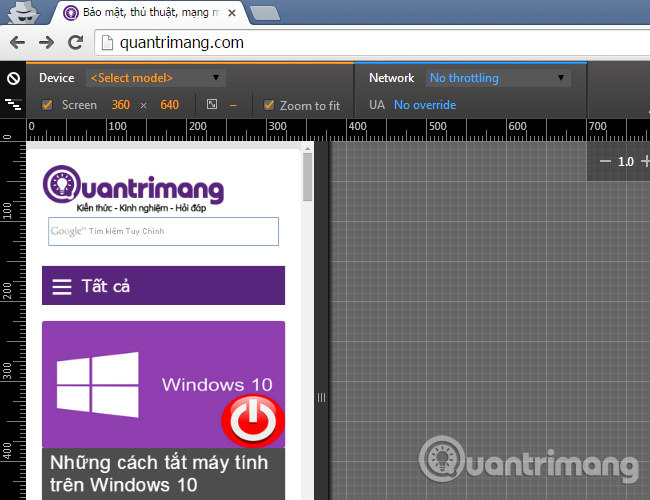Viewport: 650px width, 500px height.
Task: Click the device pixel ratio icon
Action: pyautogui.click(x=212, y=104)
